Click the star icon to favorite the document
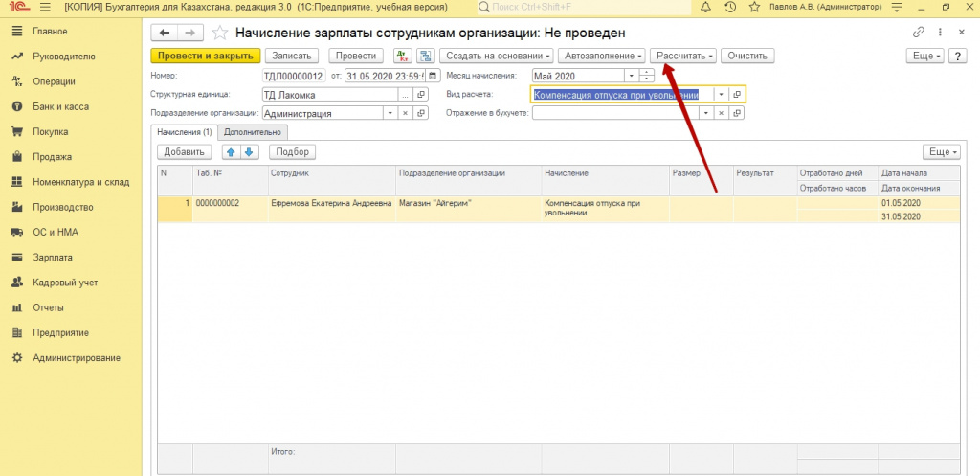 click(x=219, y=33)
